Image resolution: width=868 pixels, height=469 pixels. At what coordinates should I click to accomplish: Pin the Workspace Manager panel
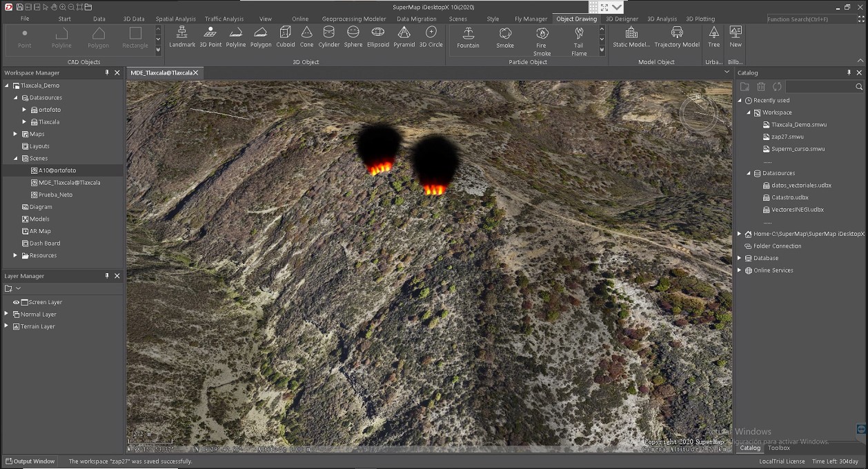coord(107,72)
